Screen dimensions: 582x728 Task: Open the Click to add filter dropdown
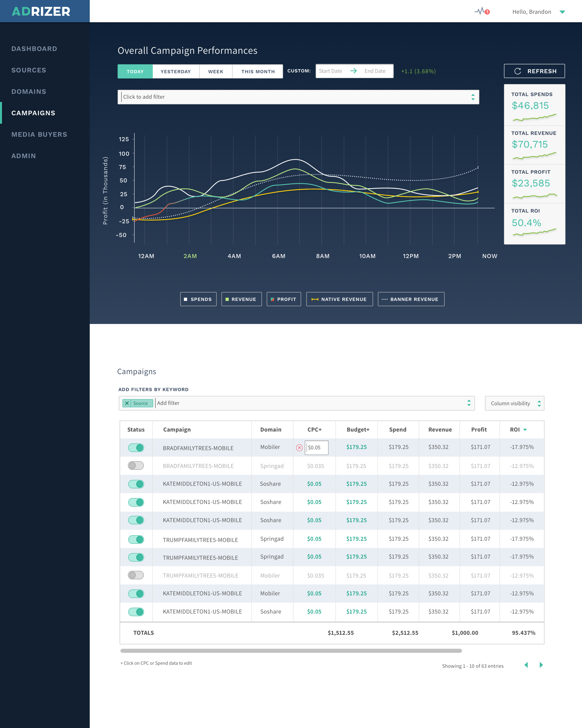[298, 97]
